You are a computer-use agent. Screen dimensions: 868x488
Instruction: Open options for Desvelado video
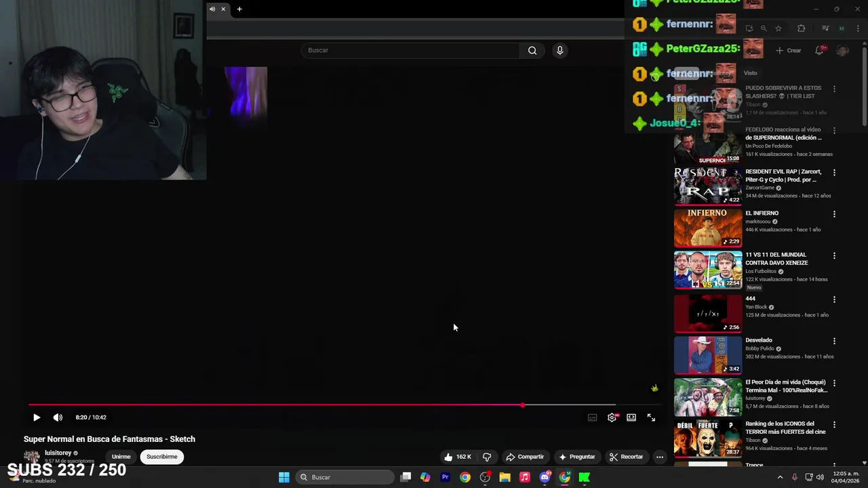point(834,341)
